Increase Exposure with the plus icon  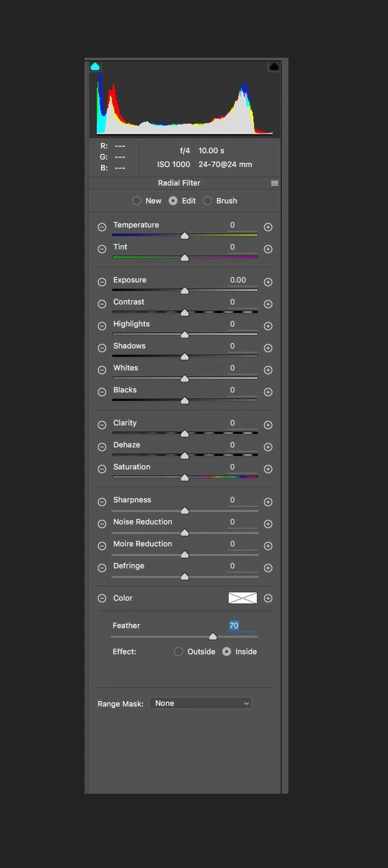point(269,282)
